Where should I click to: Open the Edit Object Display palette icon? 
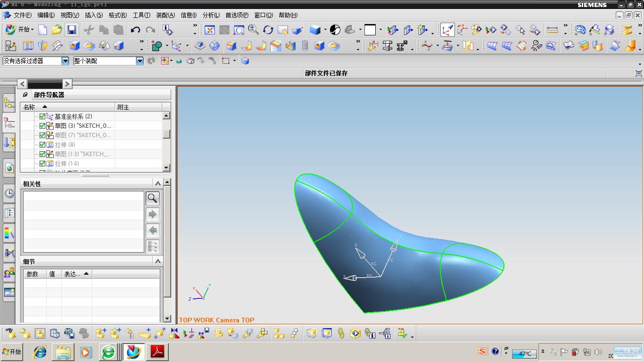tap(477, 30)
